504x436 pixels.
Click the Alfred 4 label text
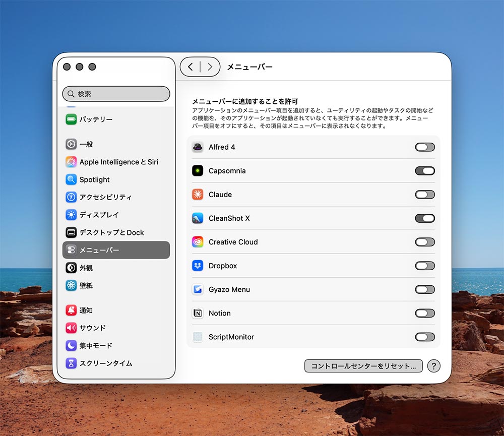pos(222,147)
